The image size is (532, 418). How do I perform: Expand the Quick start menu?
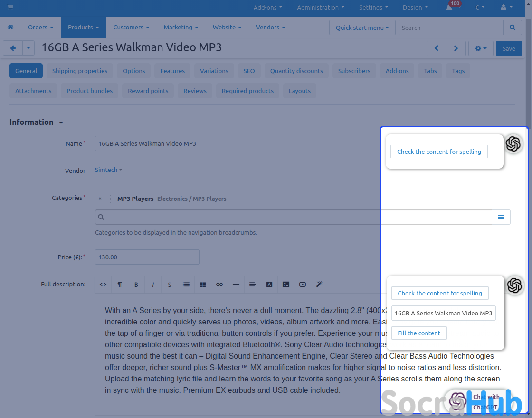[x=362, y=28]
